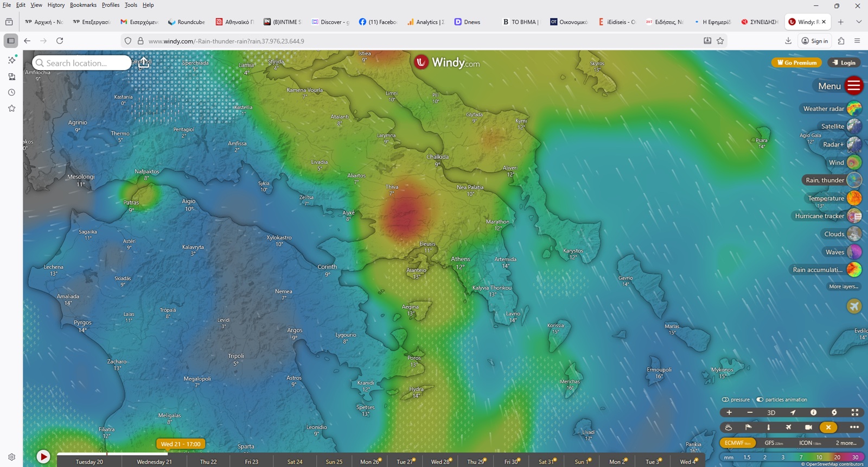
Task: Select the GFS forecast model
Action: click(x=774, y=443)
